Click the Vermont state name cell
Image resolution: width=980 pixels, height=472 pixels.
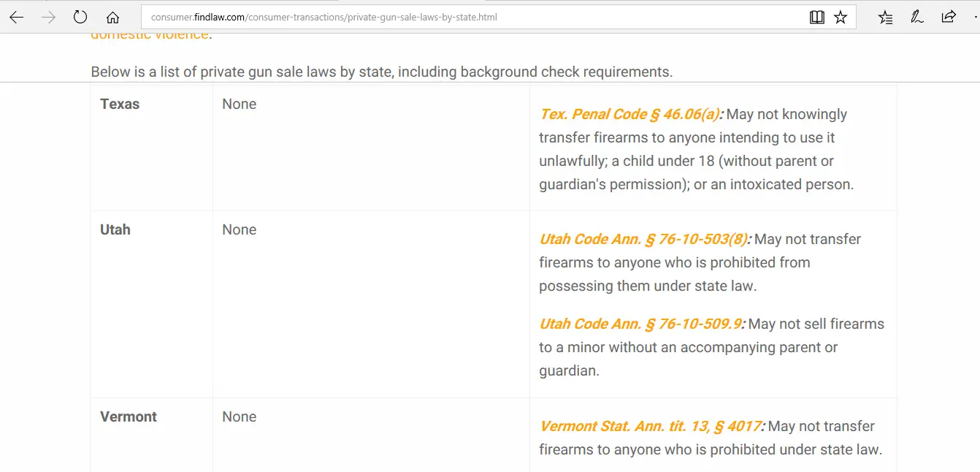pyautogui.click(x=129, y=416)
